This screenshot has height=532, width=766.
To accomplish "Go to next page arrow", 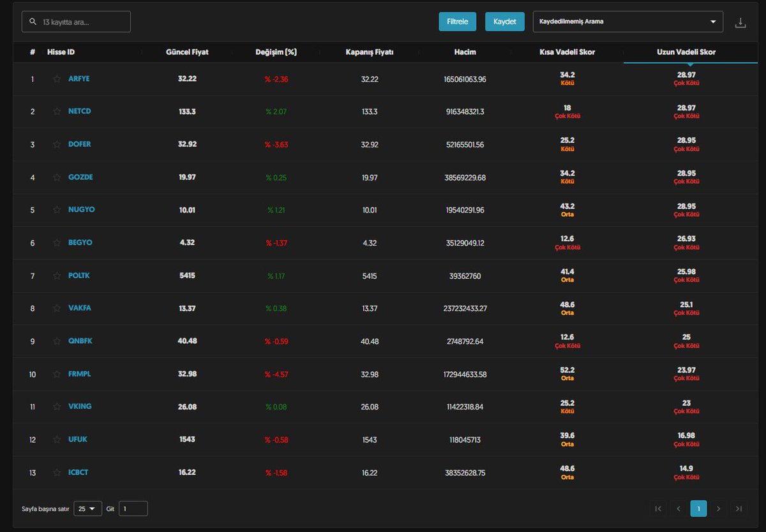I will tap(719, 508).
